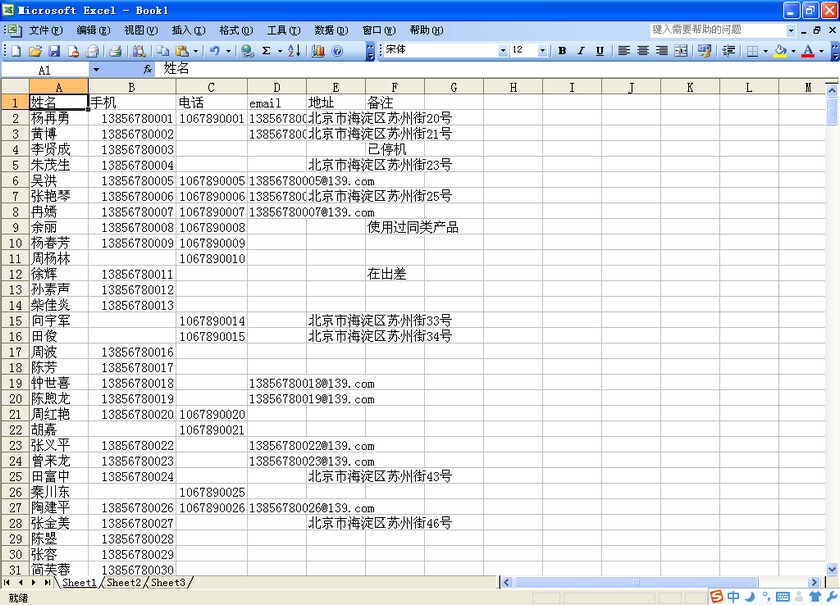Merge and center cells

pos(681,50)
